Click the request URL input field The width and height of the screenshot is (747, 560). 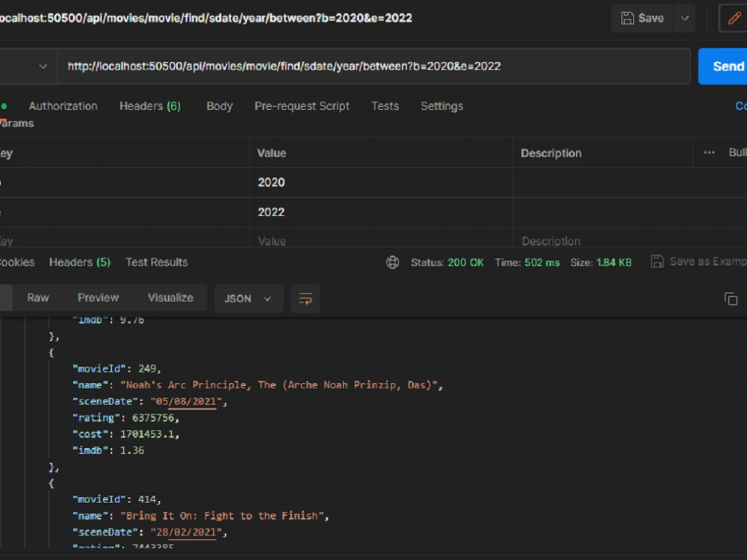tap(373, 66)
